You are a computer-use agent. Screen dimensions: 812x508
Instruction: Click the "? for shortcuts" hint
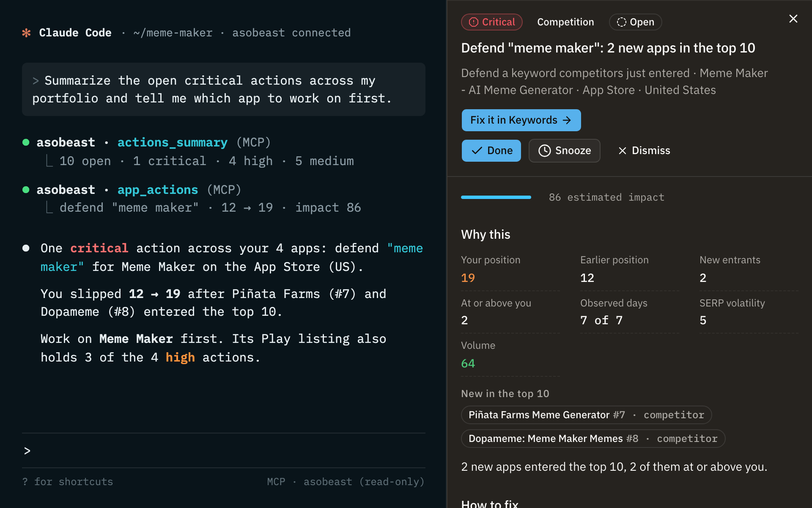click(68, 482)
